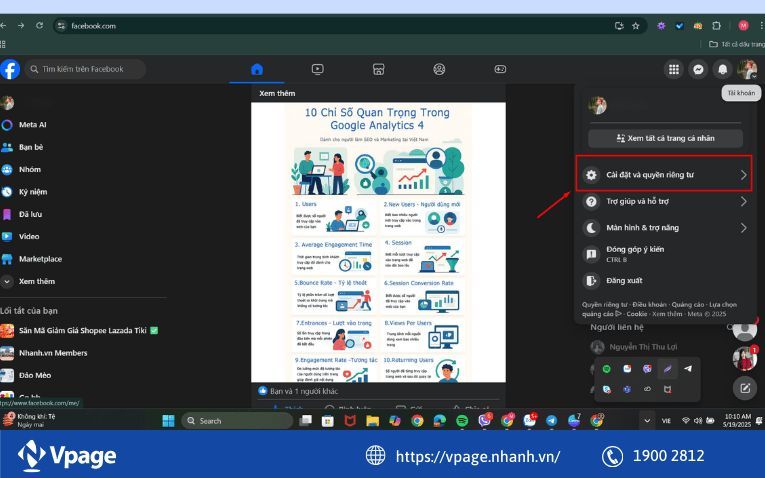This screenshot has height=478, width=765.
Task: Switch to the Home tab
Action: [257, 69]
